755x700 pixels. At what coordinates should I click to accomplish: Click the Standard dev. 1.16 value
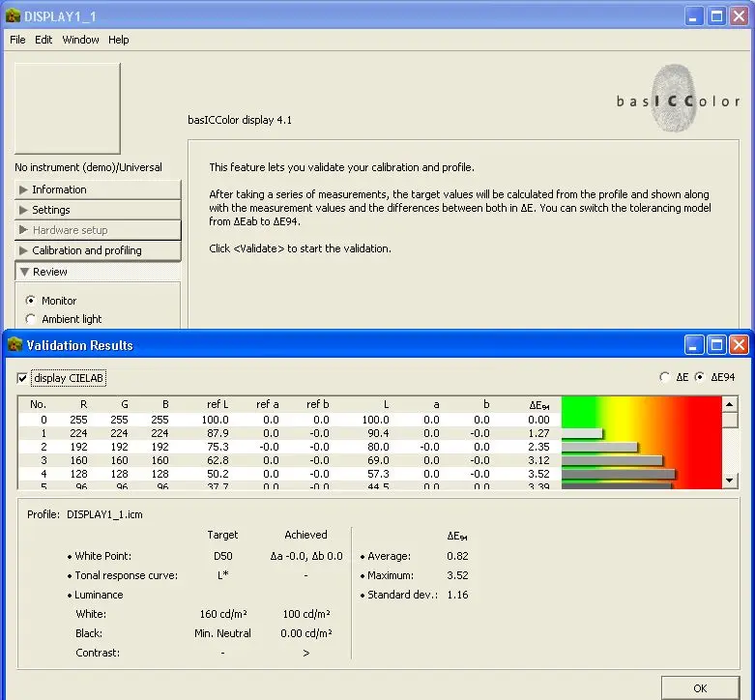457,595
